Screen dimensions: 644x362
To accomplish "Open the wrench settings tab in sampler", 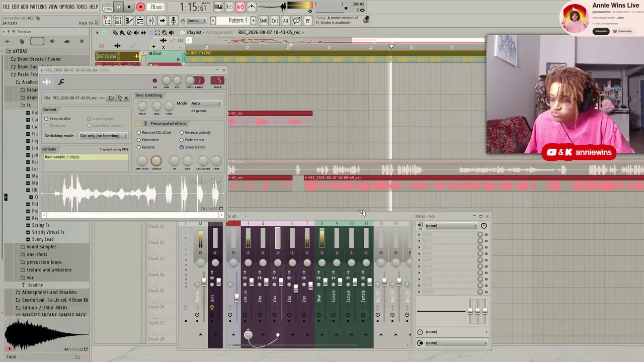I will click(x=61, y=82).
